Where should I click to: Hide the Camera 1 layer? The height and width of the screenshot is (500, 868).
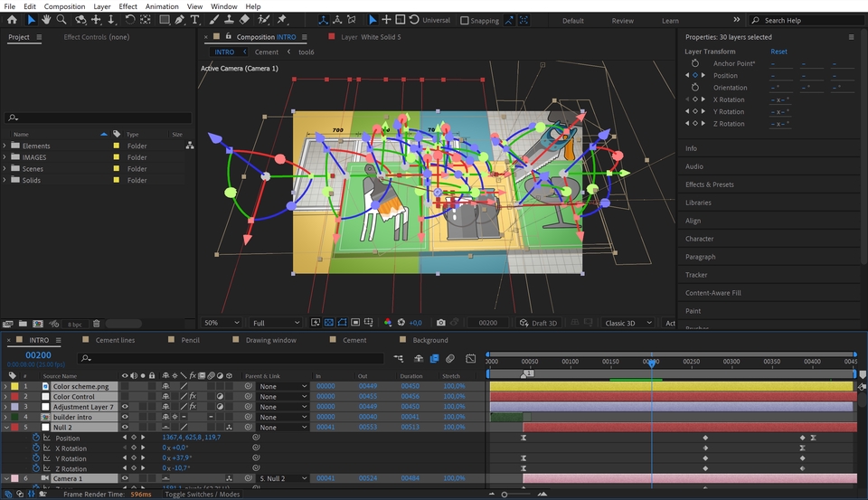(125, 478)
